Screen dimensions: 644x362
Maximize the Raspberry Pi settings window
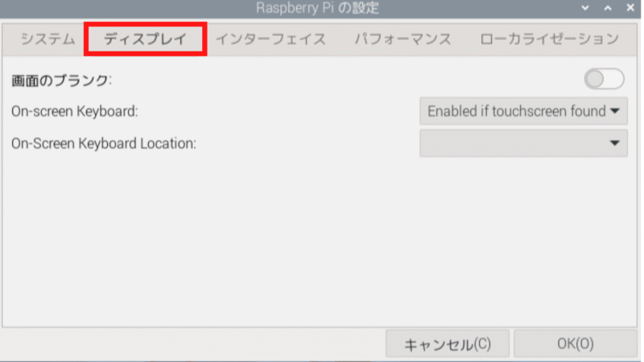coord(608,8)
